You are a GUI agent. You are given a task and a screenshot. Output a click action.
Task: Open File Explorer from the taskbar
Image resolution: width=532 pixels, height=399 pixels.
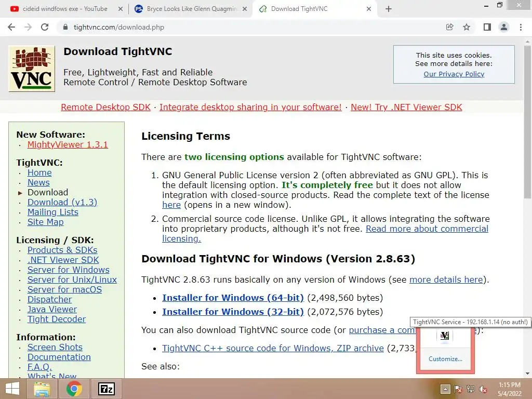click(42, 389)
